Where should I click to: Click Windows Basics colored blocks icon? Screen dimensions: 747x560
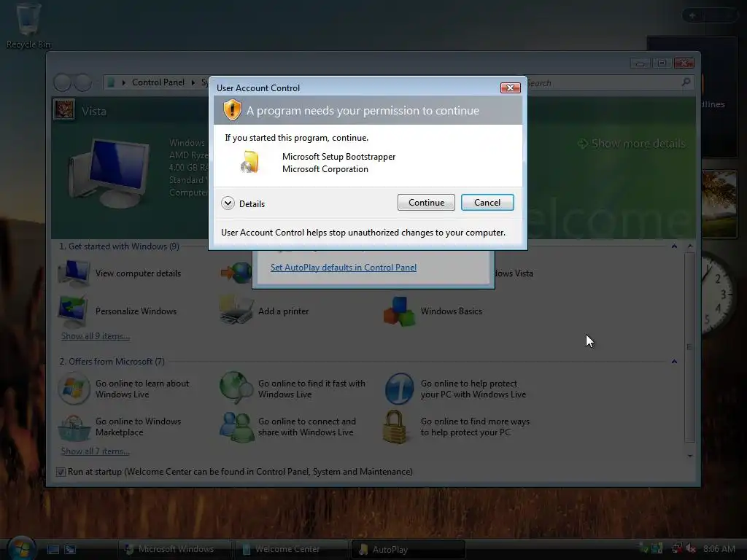coord(399,311)
